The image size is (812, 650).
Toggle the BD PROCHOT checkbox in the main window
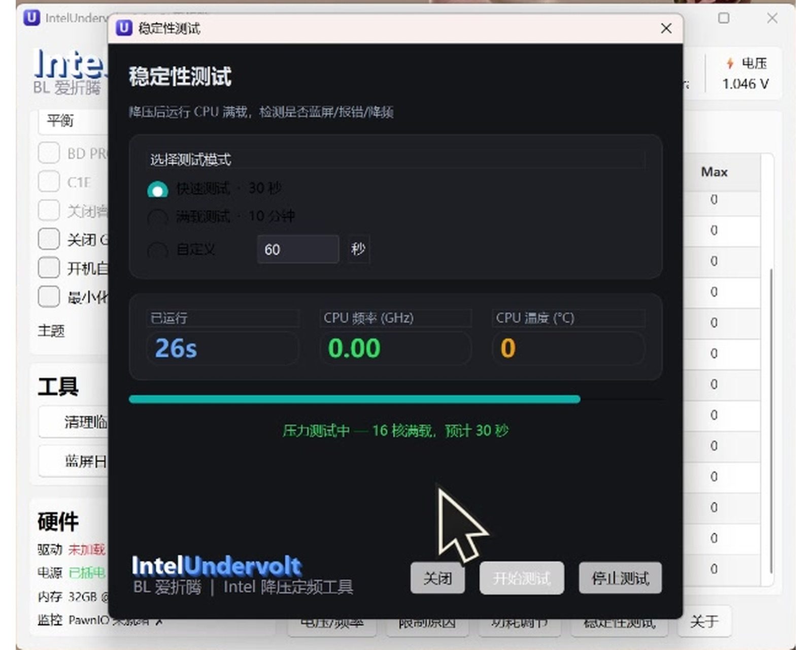pos(49,153)
